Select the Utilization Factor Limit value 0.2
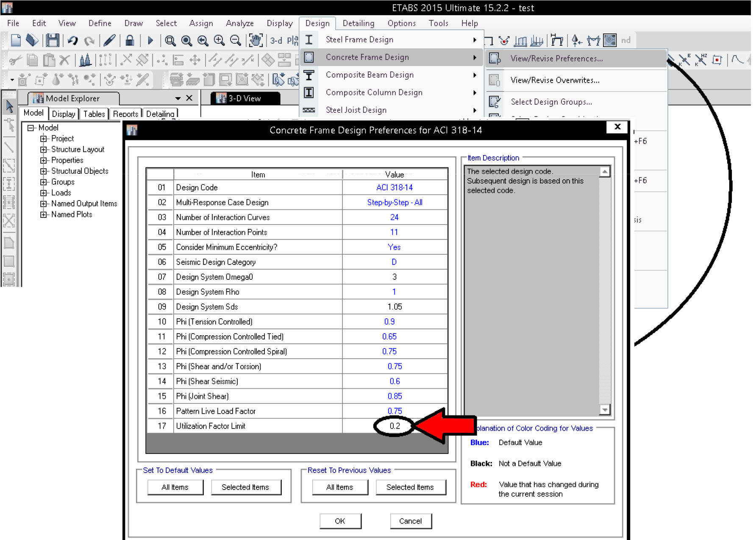This screenshot has width=756, height=540. (395, 426)
